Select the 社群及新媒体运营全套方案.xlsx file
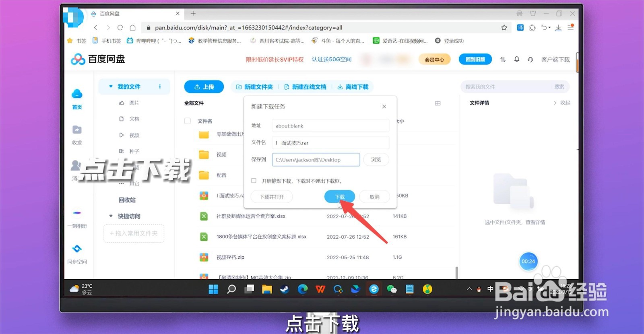The width and height of the screenshot is (644, 334). [x=251, y=216]
